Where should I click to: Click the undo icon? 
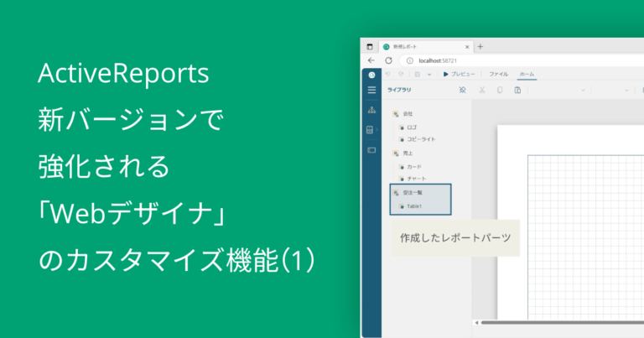click(x=387, y=75)
